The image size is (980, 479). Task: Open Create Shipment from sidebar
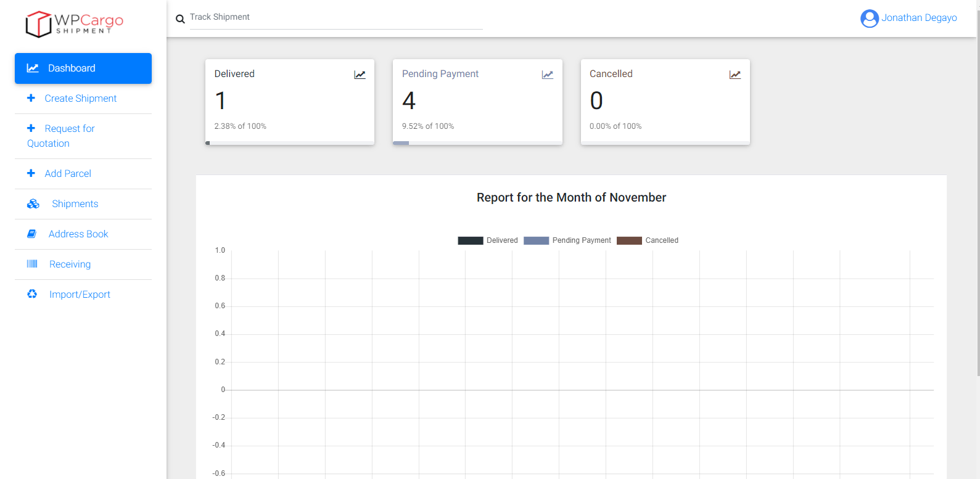(80, 99)
